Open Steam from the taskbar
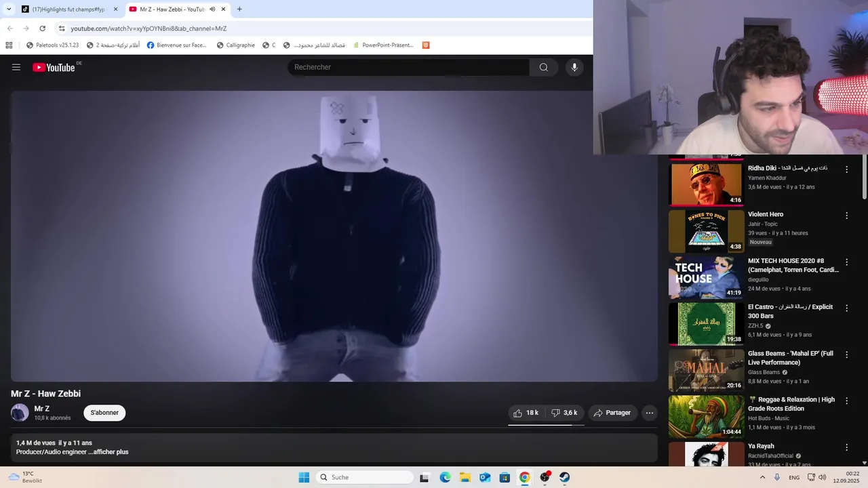868x488 pixels. point(564,477)
